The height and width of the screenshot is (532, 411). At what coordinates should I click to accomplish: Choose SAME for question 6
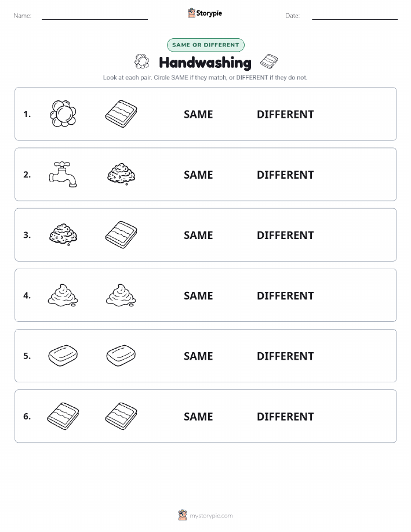[198, 417]
